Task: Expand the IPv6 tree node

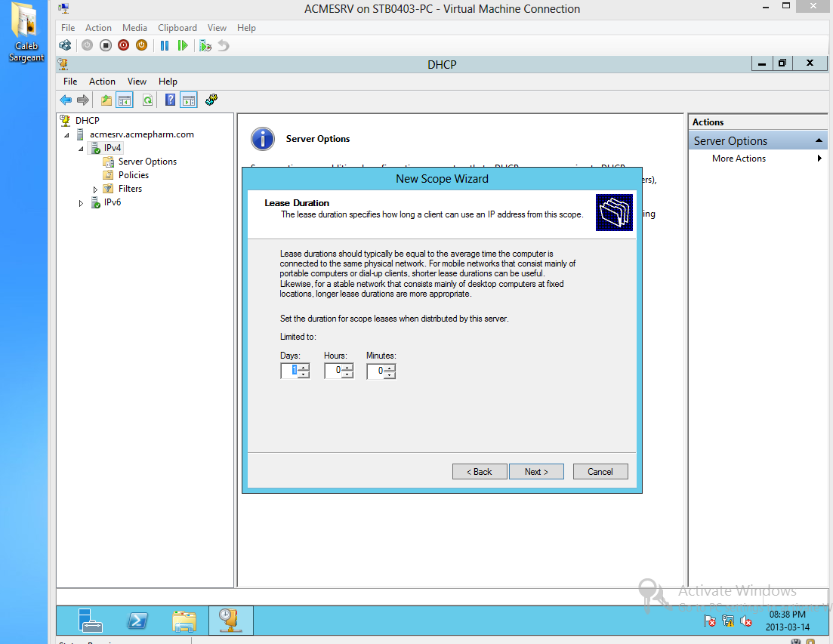Action: pos(81,203)
